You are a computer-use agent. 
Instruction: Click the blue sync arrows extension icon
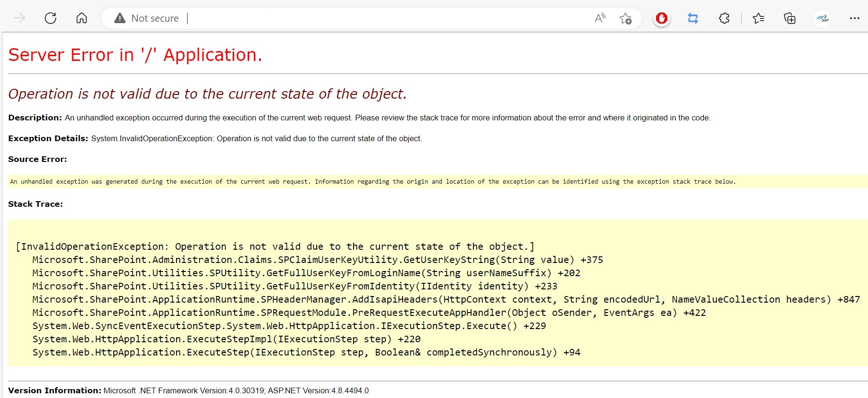693,18
